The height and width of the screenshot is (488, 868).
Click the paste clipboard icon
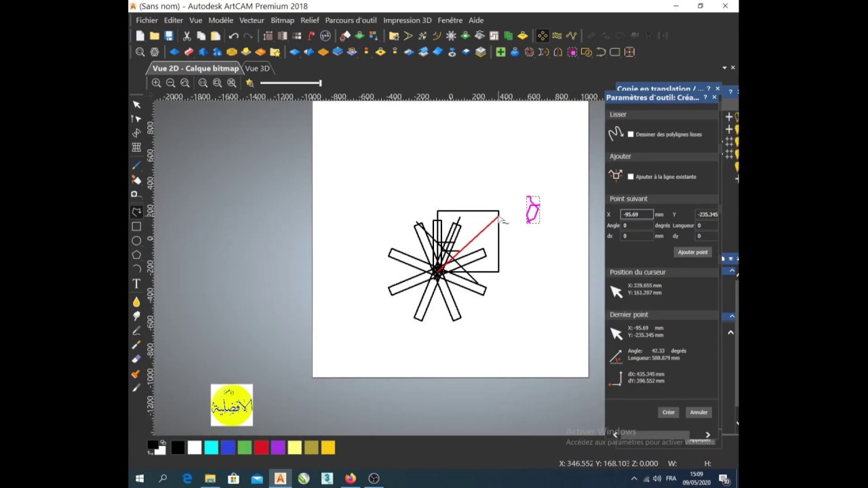216,36
